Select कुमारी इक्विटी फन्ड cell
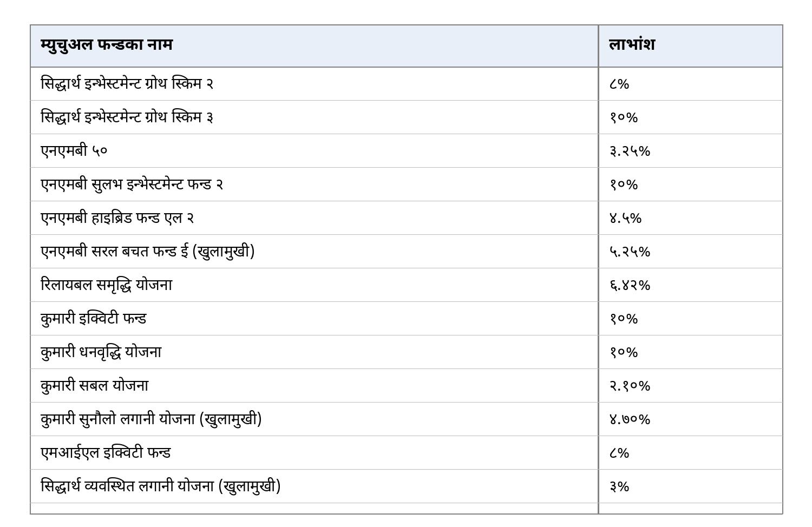 pyautogui.click(x=314, y=319)
